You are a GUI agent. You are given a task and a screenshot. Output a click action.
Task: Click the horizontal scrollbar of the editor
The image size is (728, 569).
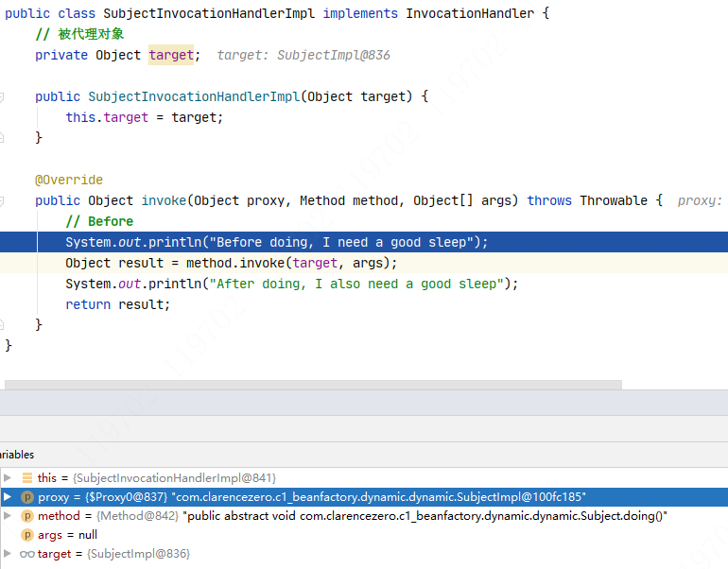313,385
